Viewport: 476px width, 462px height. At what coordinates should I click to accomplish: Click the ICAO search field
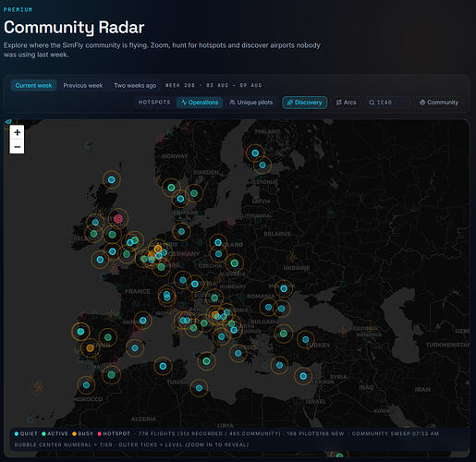coord(387,103)
